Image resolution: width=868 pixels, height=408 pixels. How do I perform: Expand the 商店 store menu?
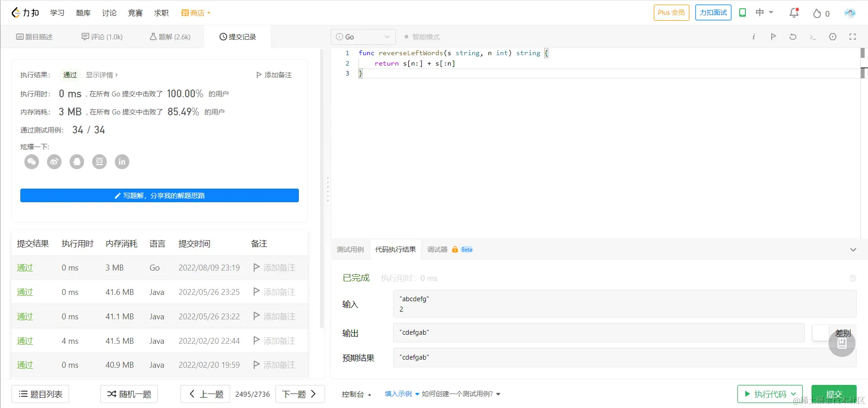click(x=196, y=13)
